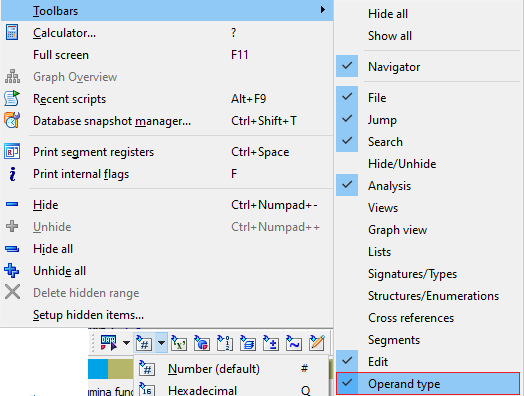Open dropdown arrow next to DATA icon
Viewport: 524px width, 396px height.
[x=126, y=343]
